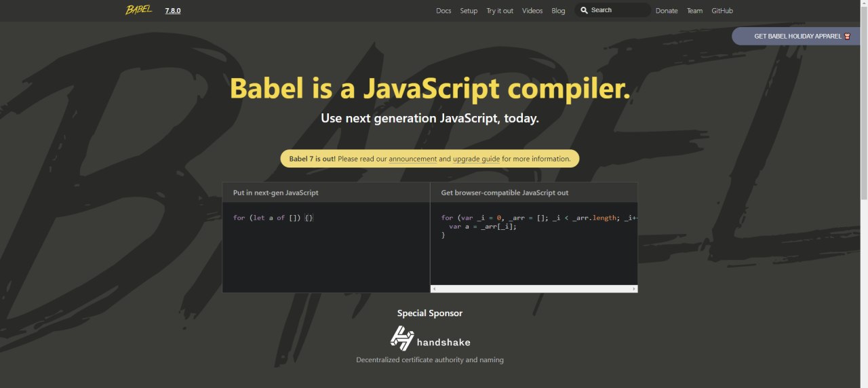The width and height of the screenshot is (868, 388).
Task: Click 'Get browser-compatible JavaScript out' header
Action: [505, 193]
